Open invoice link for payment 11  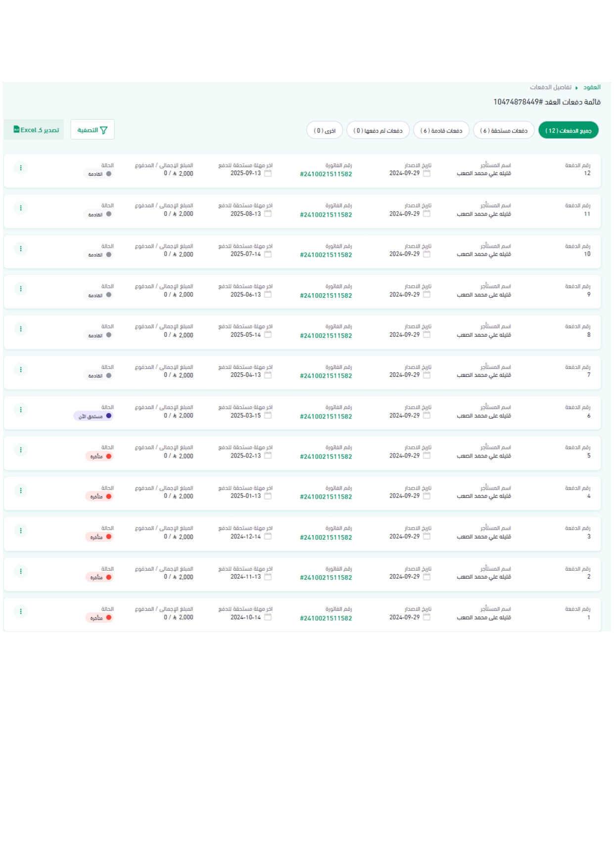[x=326, y=215]
